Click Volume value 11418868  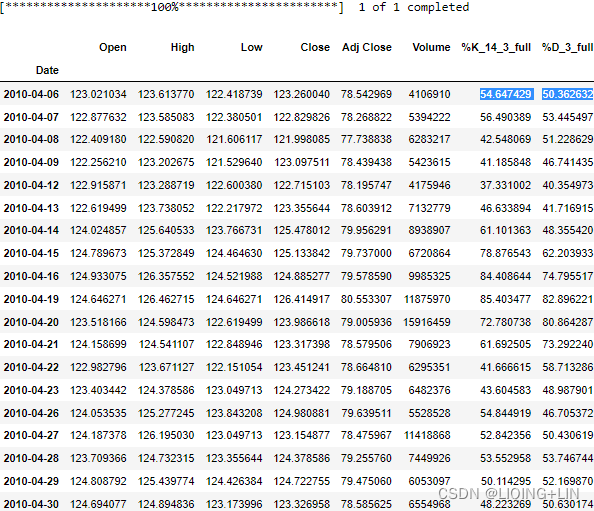[x=427, y=435]
